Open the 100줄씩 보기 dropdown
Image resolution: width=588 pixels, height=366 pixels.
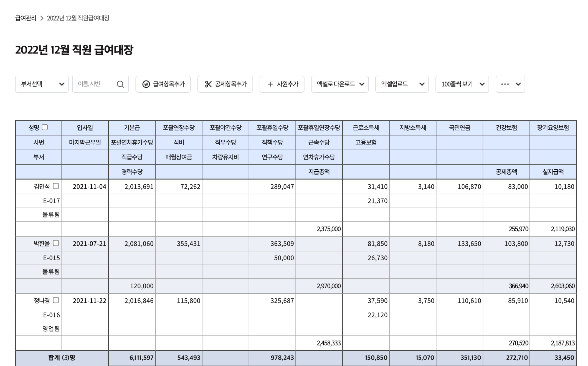pyautogui.click(x=462, y=84)
